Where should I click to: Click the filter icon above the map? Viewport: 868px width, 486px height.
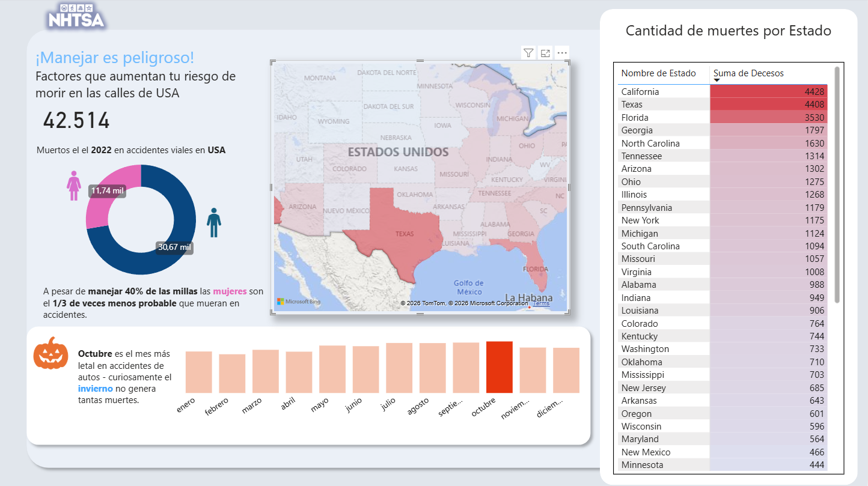(528, 53)
